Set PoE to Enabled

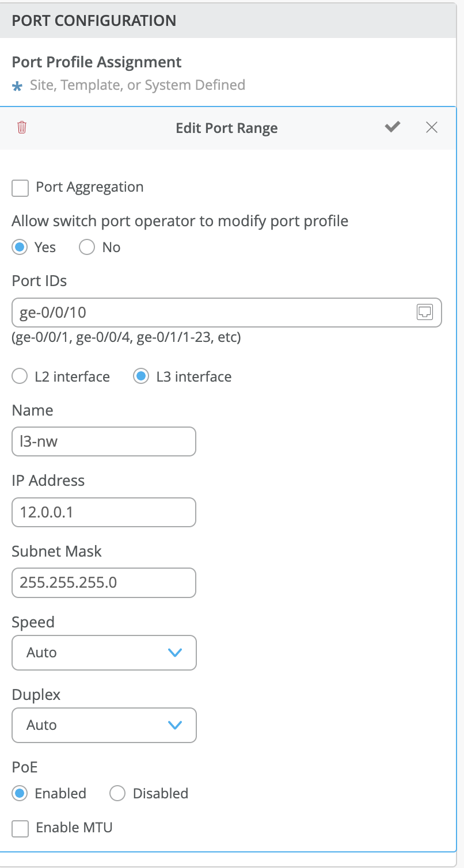point(20,794)
